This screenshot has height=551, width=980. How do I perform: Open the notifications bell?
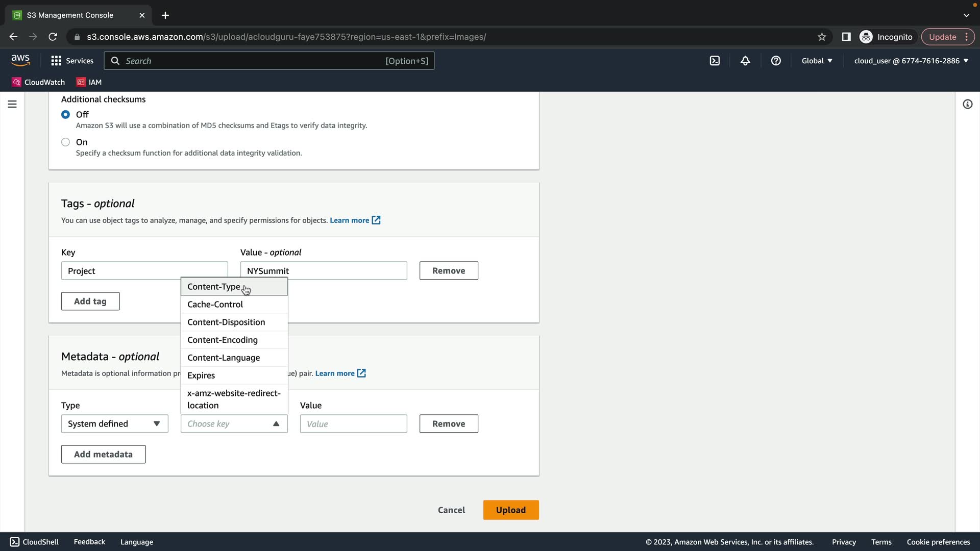click(745, 61)
